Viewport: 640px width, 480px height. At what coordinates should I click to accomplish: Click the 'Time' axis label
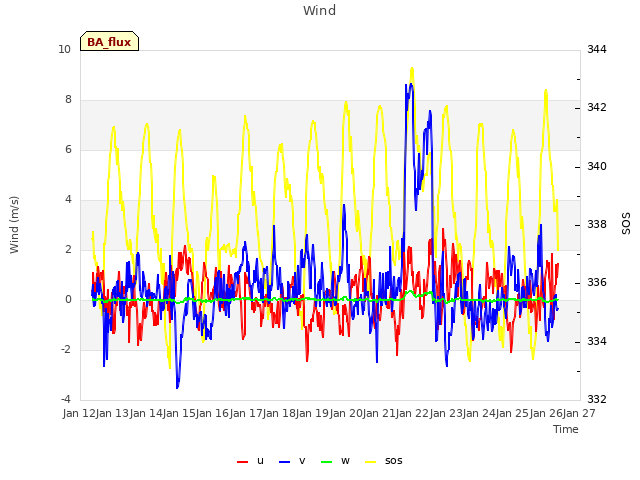tap(566, 429)
